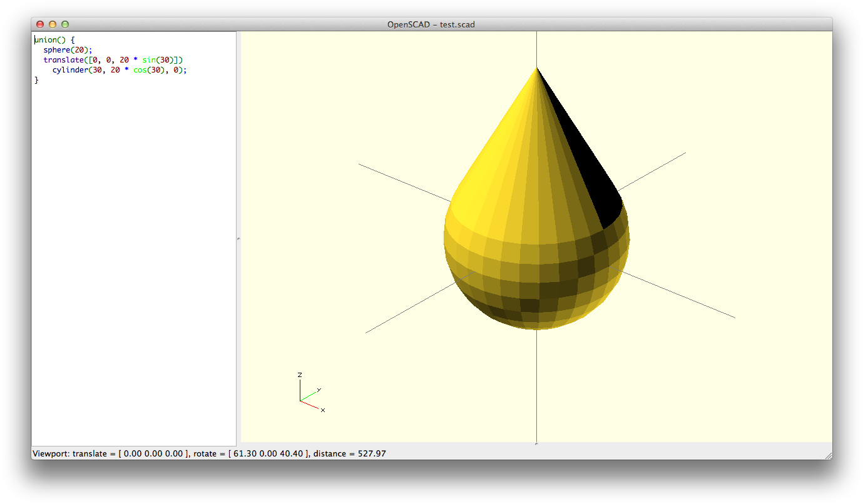
Task: Grab the editor-viewport vertical splitter handle
Action: pos(238,238)
